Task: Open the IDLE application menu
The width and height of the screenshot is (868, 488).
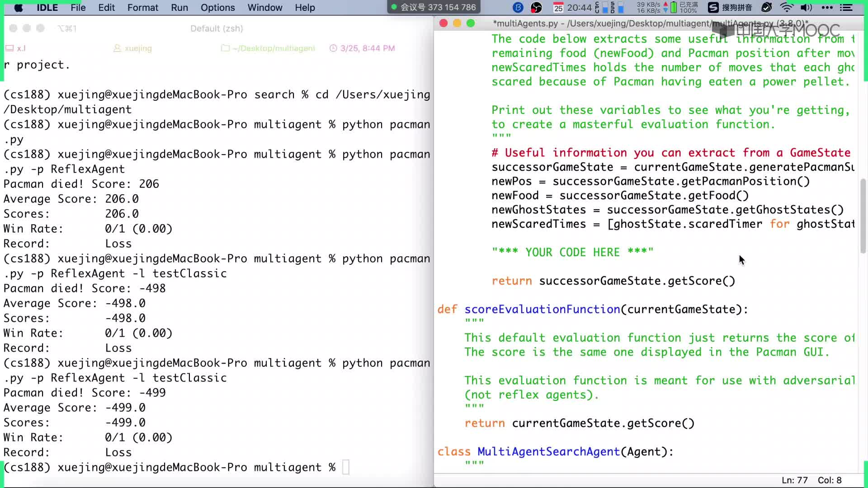Action: (47, 8)
